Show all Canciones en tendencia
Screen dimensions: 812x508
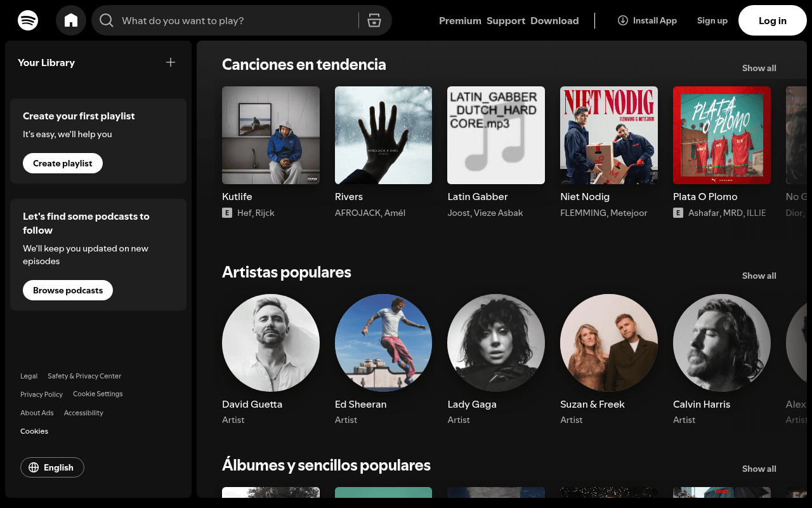click(759, 68)
